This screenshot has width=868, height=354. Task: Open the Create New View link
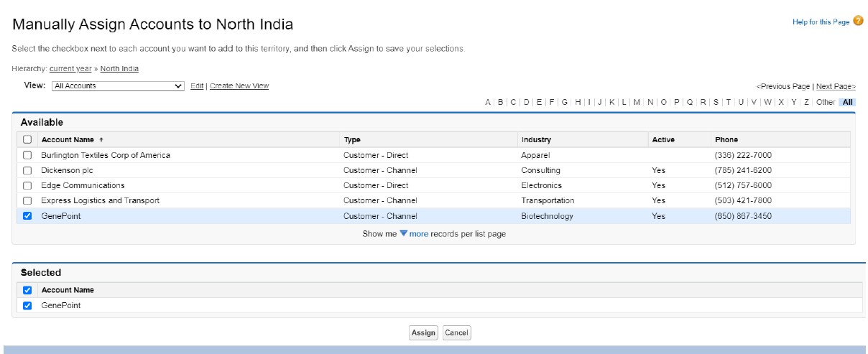pyautogui.click(x=239, y=86)
